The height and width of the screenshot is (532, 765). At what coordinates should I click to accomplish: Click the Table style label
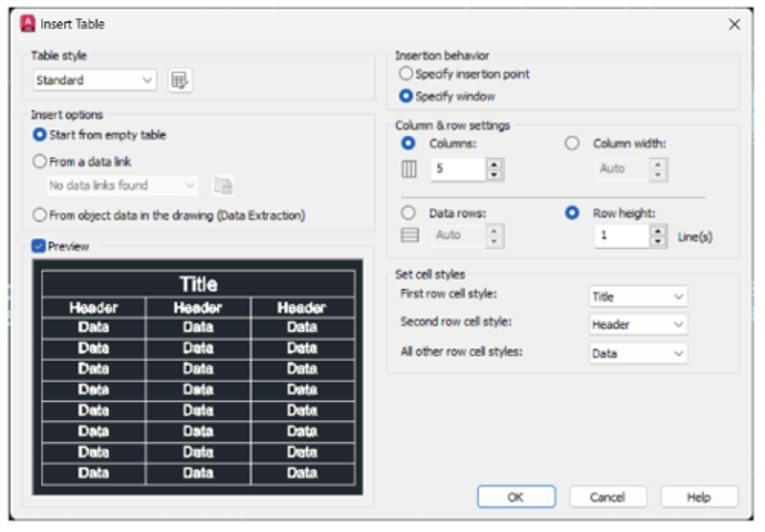58,55
